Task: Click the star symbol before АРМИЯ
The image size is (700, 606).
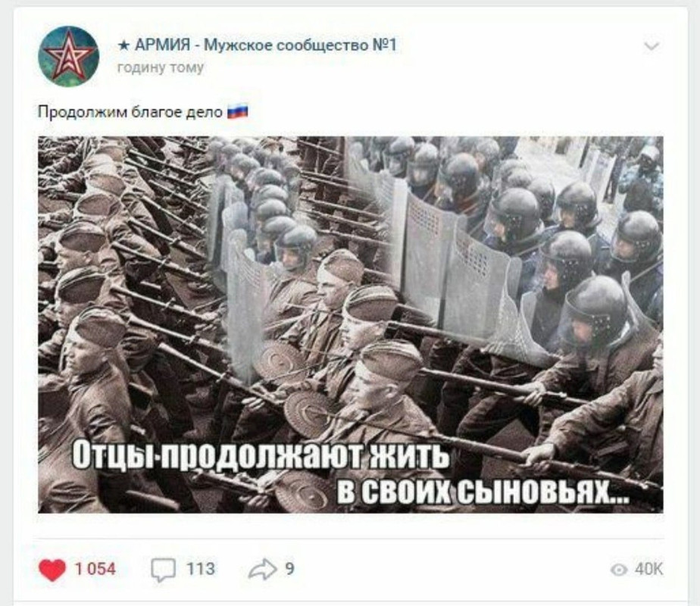Action: [124, 45]
